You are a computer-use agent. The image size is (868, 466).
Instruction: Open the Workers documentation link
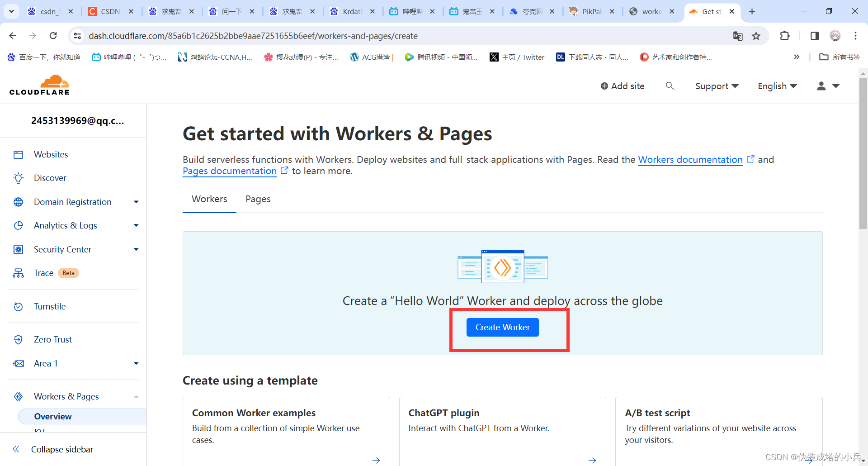point(690,160)
